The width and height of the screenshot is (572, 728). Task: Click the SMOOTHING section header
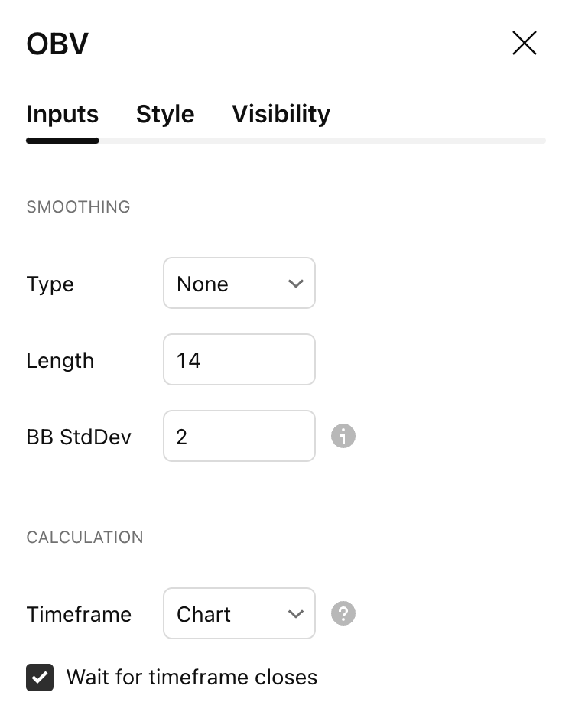[79, 207]
